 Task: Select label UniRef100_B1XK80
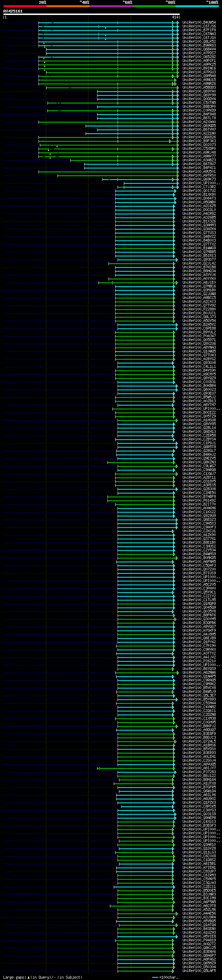point(199,194)
